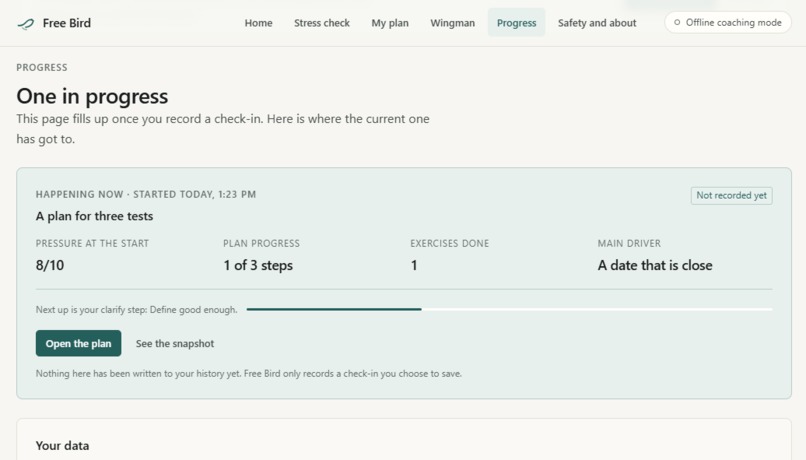Click the 'Plan progress' label
Viewport: 806px width, 460px height.
tap(262, 243)
